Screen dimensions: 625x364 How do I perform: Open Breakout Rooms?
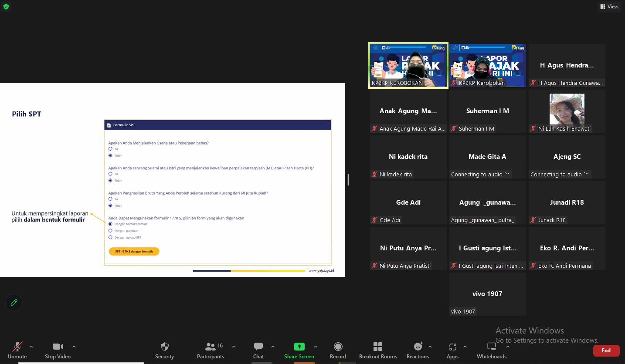(x=378, y=347)
